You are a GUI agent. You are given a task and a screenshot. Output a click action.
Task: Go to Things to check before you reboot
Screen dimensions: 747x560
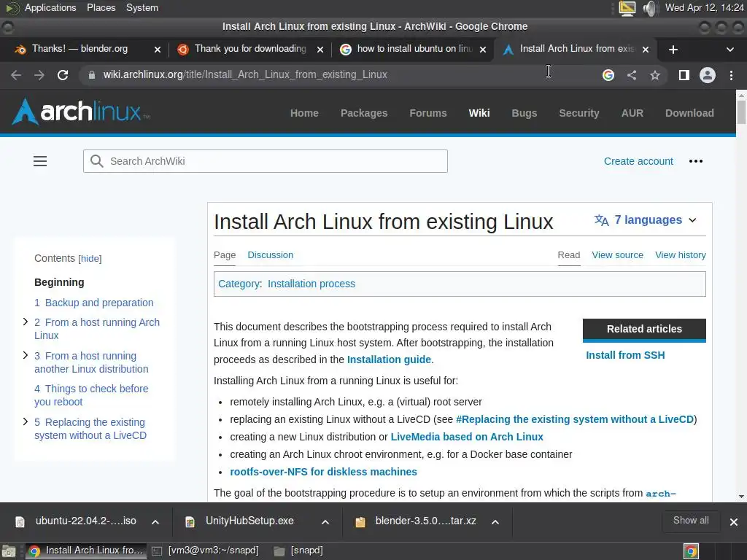pos(91,395)
